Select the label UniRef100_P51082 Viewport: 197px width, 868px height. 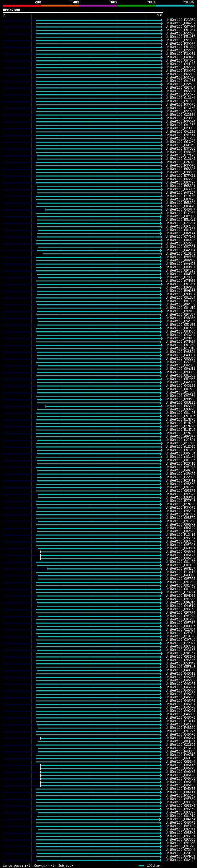pos(180,450)
